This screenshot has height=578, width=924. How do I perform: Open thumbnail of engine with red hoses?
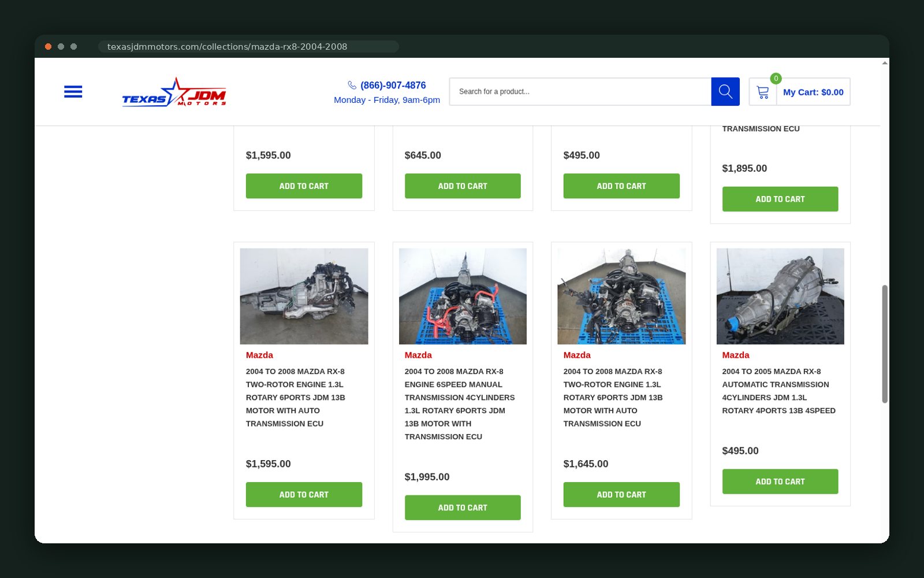(463, 296)
